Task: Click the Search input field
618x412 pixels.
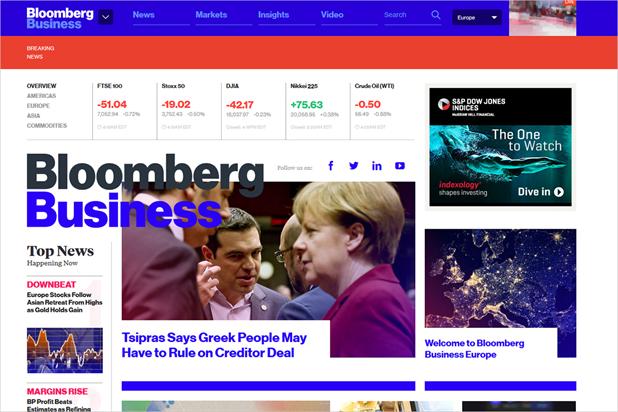Action: tap(407, 15)
